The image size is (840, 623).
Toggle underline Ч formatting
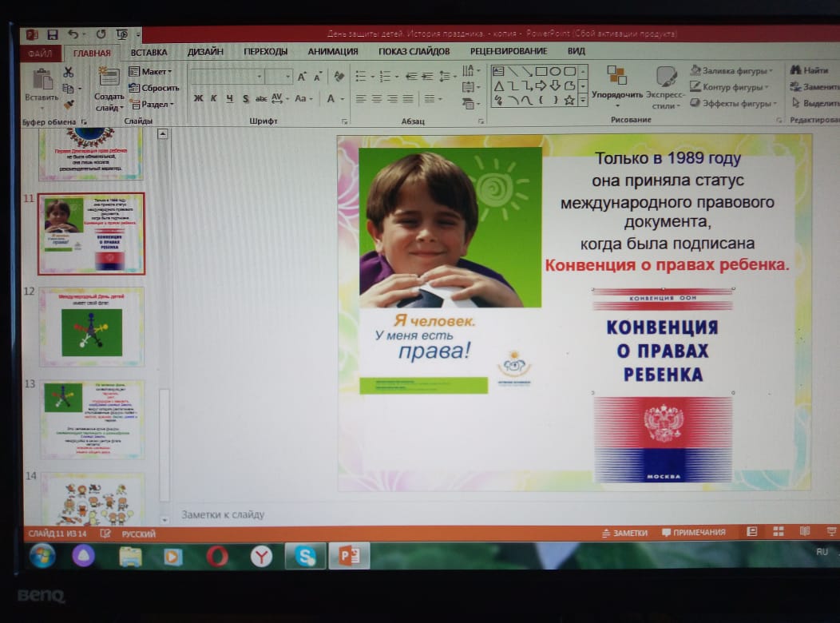pos(229,99)
